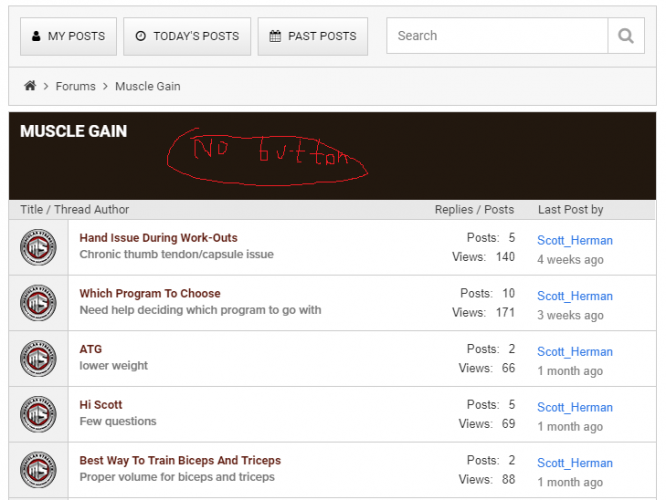Click avatar icon beside Best Way thread
Screen dimensions: 666x500
(x=39, y=470)
